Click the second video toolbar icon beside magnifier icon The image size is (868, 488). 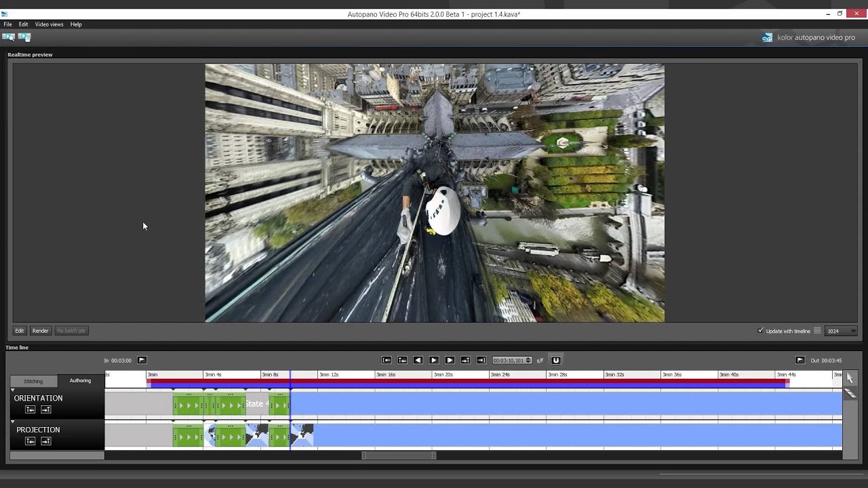(24, 37)
